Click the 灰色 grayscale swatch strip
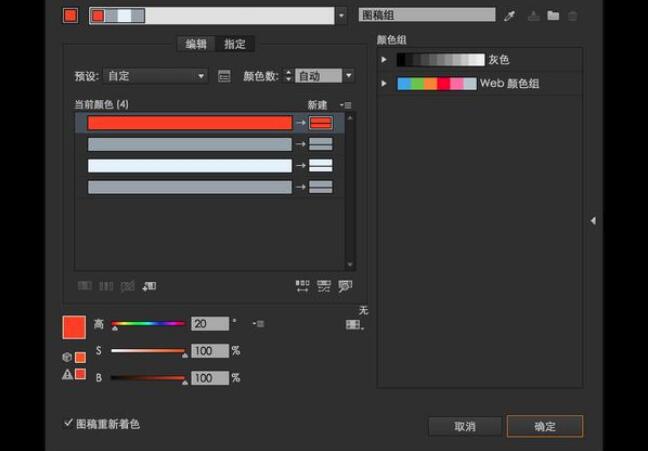Viewport: 648px width, 451px height. pos(441,60)
